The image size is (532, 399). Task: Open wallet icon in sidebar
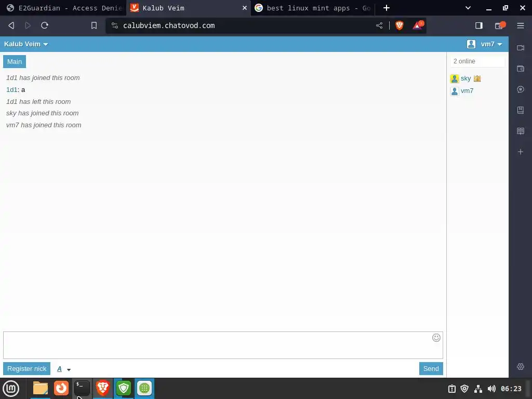(521, 69)
